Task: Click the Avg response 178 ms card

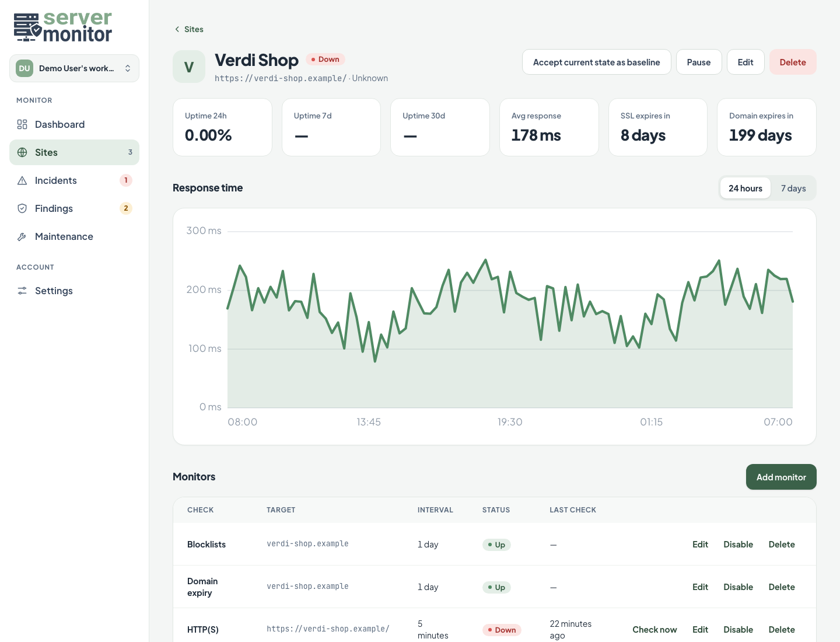Action: [549, 127]
